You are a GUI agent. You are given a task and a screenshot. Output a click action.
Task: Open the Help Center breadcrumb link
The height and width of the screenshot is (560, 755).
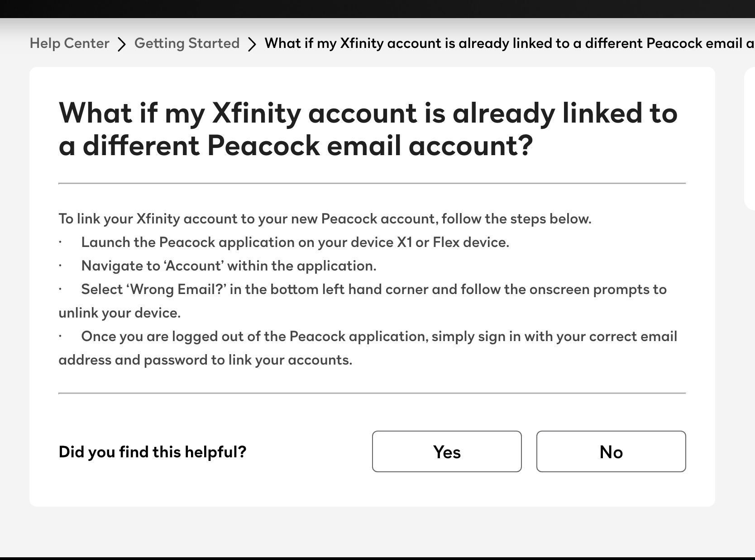click(x=69, y=43)
